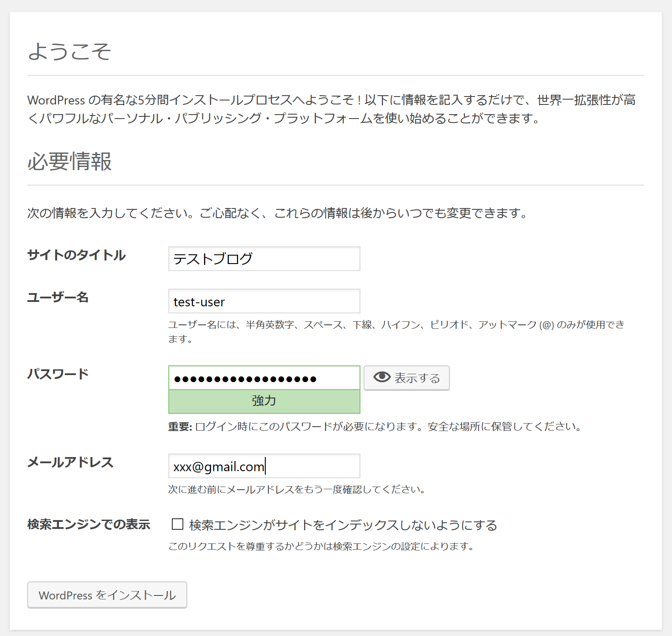Click the WordPress 5-minute install welcome paragraph
The width and height of the screenshot is (672, 636).
pyautogui.click(x=331, y=109)
